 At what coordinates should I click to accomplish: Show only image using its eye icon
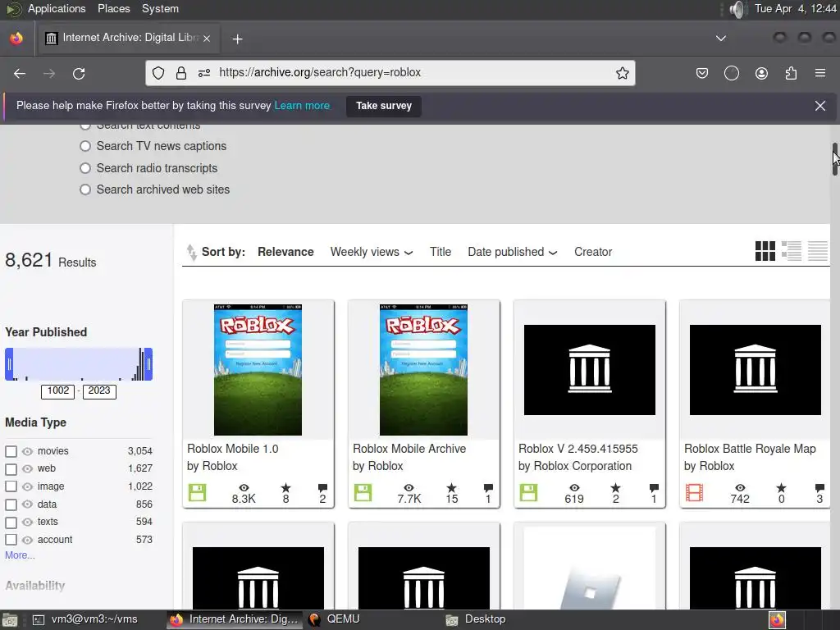[27, 487]
